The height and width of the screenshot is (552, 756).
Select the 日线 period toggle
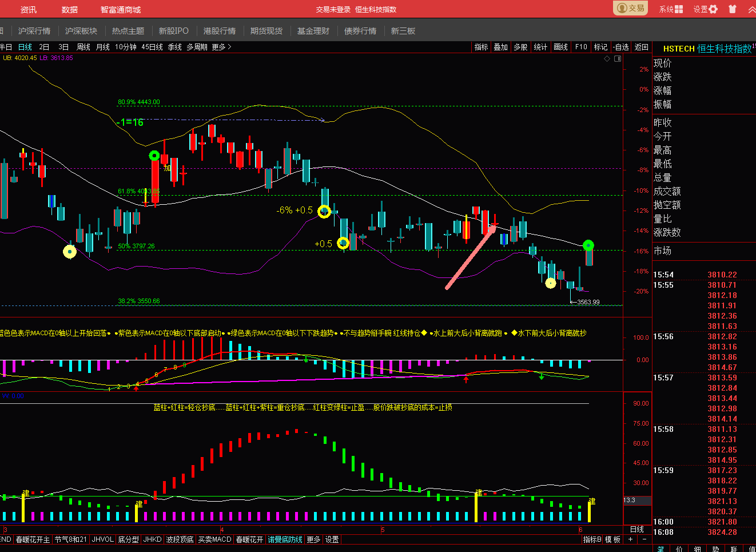point(25,47)
